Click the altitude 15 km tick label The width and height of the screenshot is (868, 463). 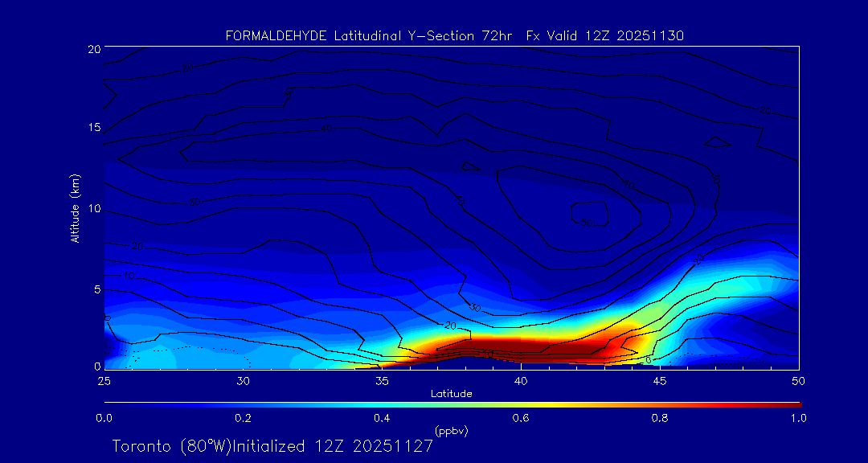coord(93,129)
